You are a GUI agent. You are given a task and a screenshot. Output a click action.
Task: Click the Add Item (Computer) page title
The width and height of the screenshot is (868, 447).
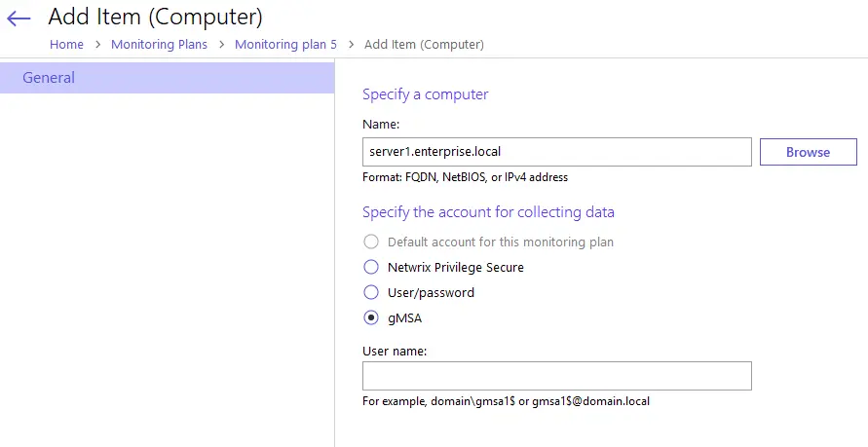155,17
